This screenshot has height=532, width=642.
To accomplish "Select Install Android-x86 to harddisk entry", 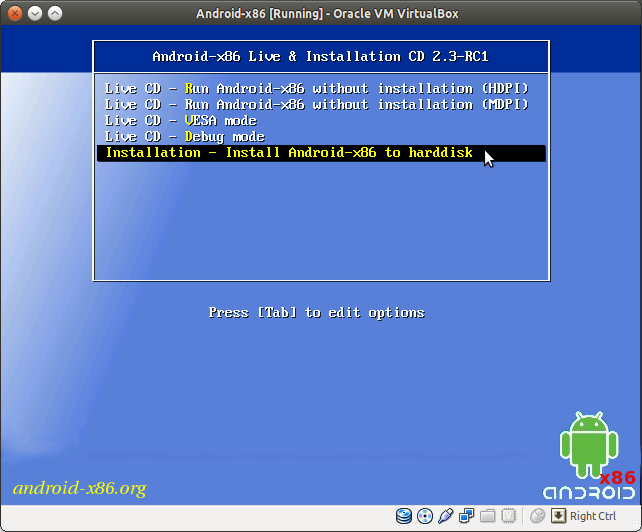I will click(321, 153).
